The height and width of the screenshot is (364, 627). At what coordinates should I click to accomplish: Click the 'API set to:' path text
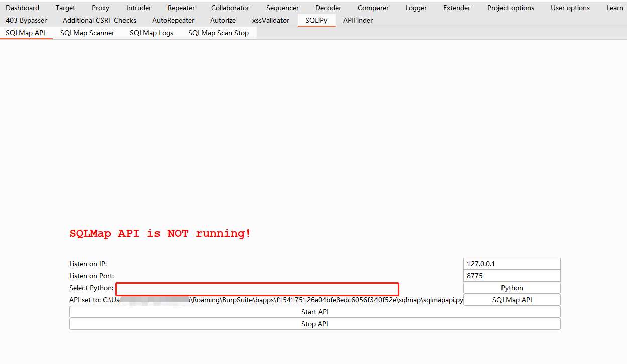click(x=266, y=300)
